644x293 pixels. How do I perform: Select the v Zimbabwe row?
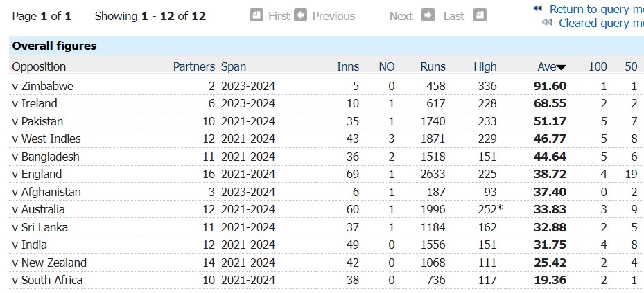click(326, 86)
